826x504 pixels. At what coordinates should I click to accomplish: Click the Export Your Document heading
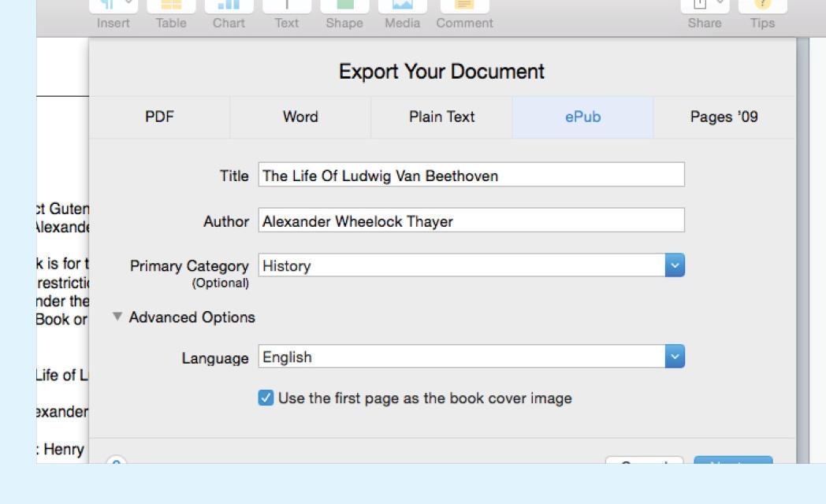441,72
